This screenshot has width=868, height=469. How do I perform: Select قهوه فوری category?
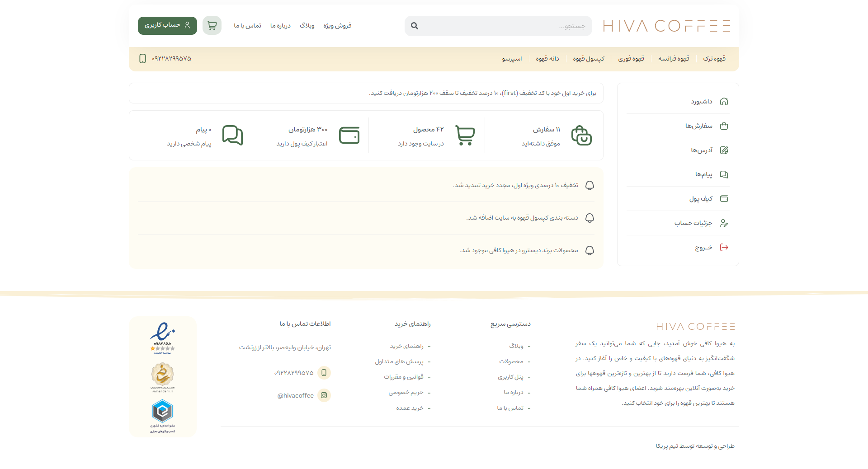(x=631, y=59)
